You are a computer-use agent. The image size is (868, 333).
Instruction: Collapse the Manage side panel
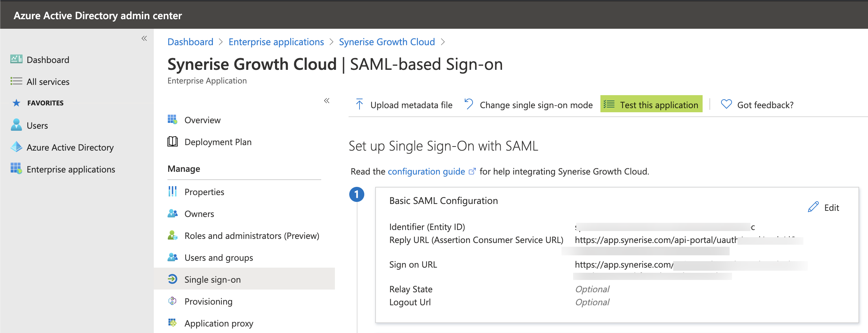327,101
